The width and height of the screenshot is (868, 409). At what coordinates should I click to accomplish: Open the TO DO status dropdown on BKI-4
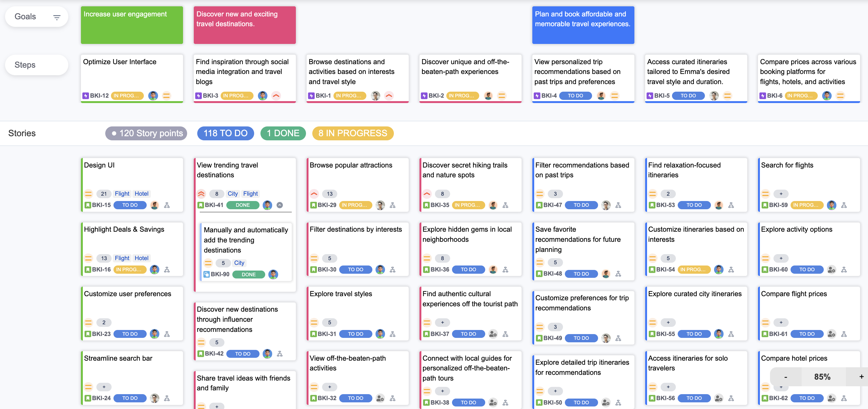pos(575,96)
